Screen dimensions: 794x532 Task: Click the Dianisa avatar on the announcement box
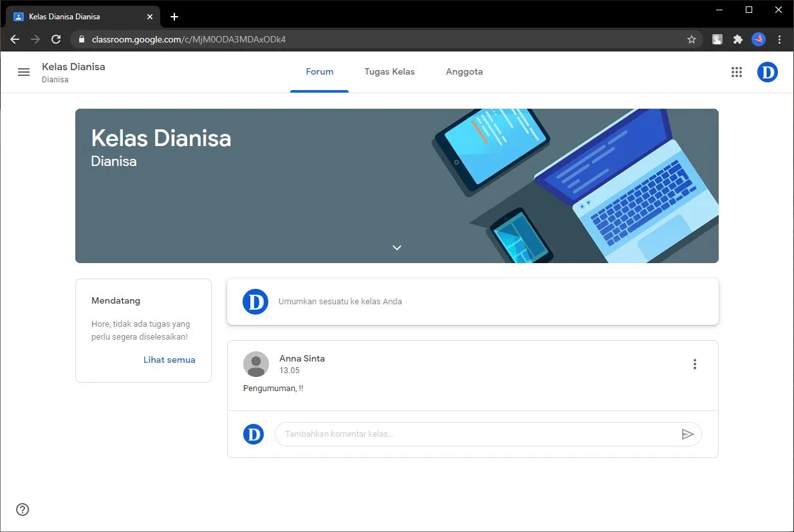255,302
